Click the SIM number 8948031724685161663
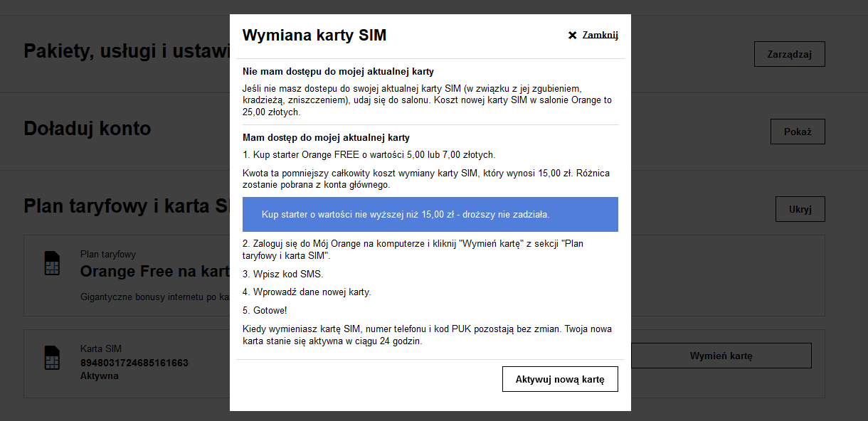This screenshot has width=868, height=421. [133, 363]
